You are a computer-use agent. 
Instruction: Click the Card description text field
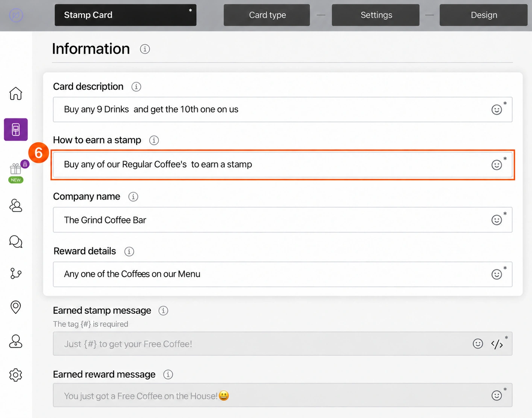283,109
